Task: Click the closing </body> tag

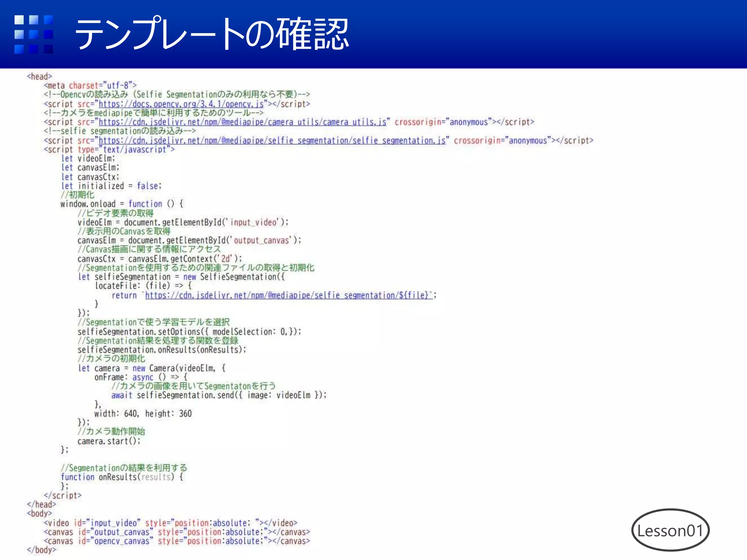Action: [x=42, y=550]
